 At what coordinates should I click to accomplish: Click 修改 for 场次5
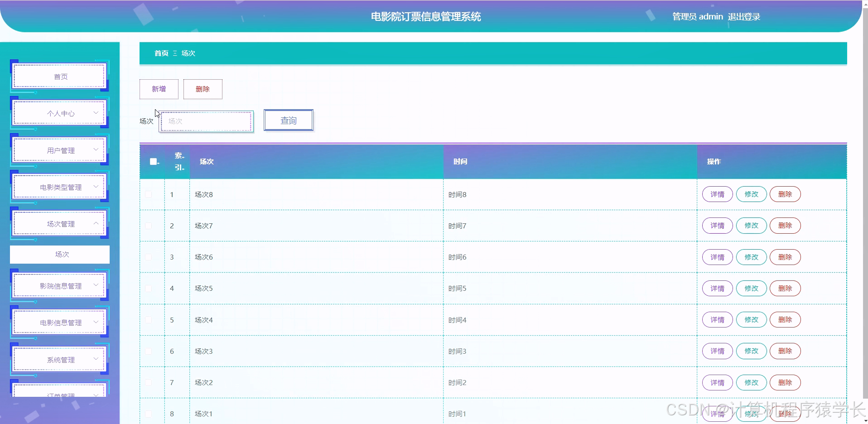752,289
